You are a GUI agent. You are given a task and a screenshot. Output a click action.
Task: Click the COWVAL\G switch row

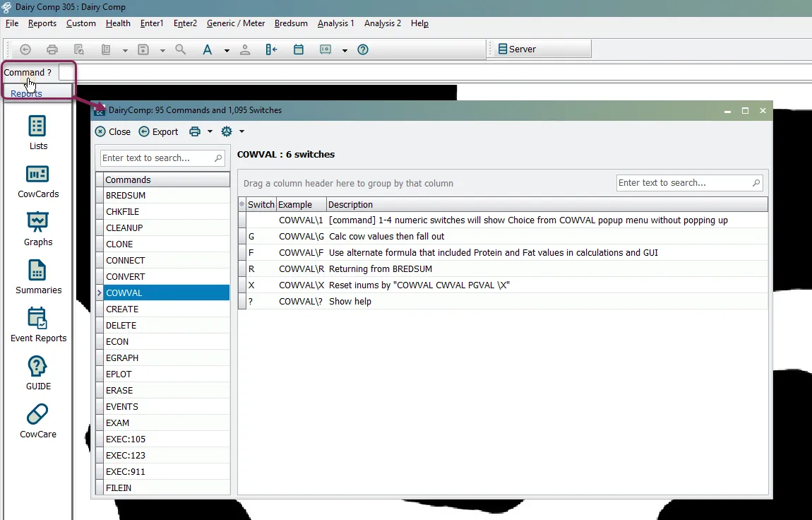(503, 236)
